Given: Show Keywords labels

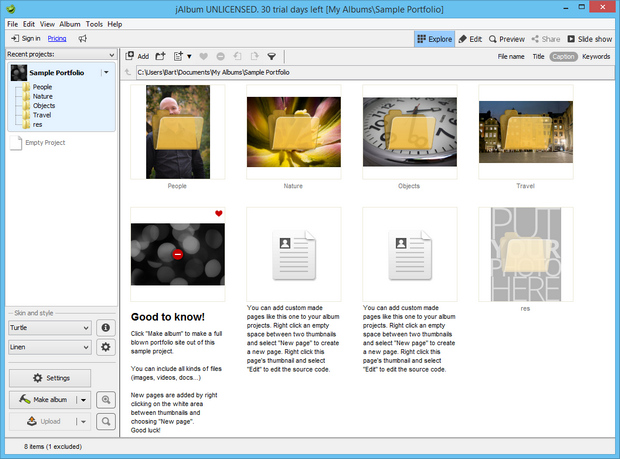Looking at the screenshot, I should point(596,57).
